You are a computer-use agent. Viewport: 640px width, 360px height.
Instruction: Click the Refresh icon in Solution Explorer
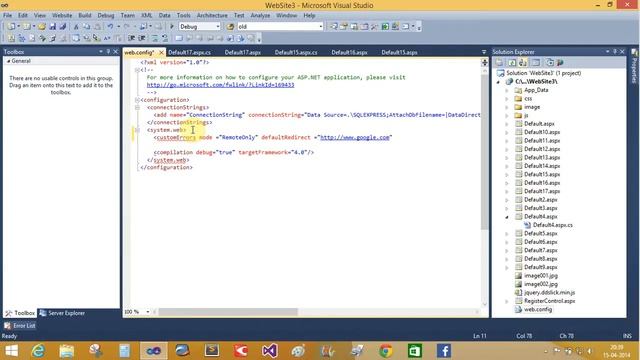(512, 62)
